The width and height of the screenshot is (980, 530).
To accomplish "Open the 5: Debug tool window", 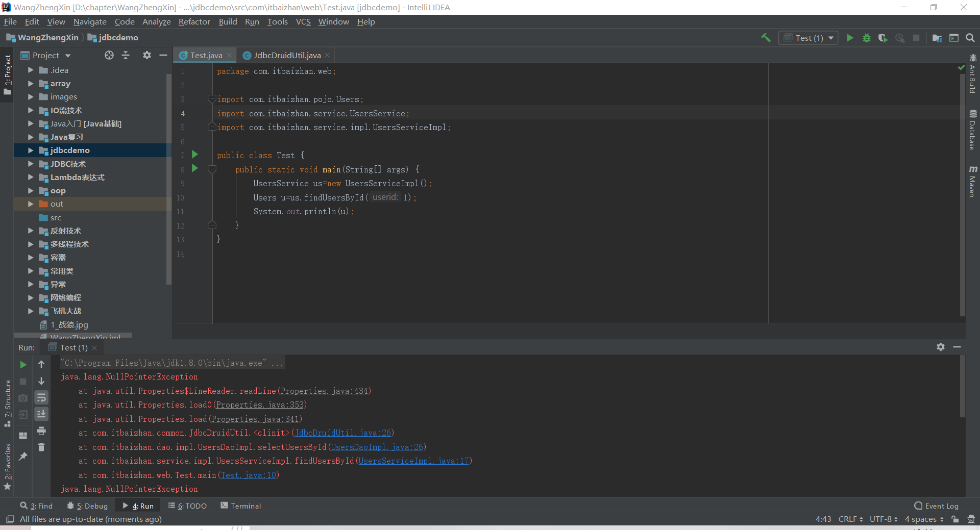I will click(x=87, y=506).
